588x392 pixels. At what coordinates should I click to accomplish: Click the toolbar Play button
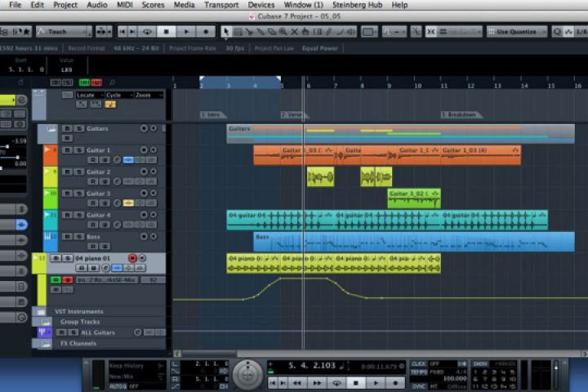(x=186, y=32)
